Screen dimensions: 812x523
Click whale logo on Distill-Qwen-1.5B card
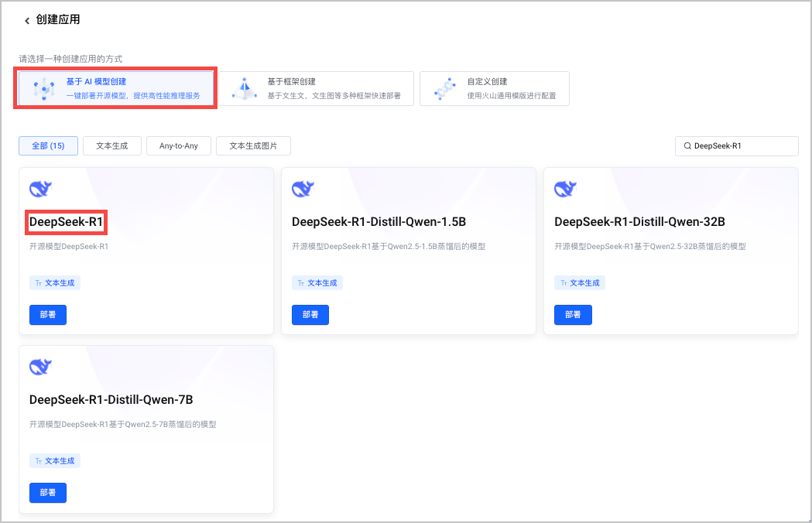pyautogui.click(x=303, y=189)
